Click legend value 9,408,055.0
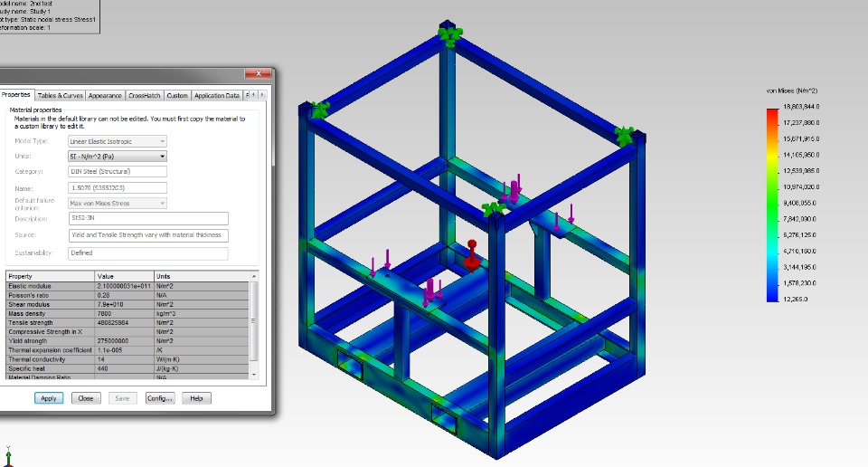Image resolution: width=868 pixels, height=467 pixels. pos(800,204)
